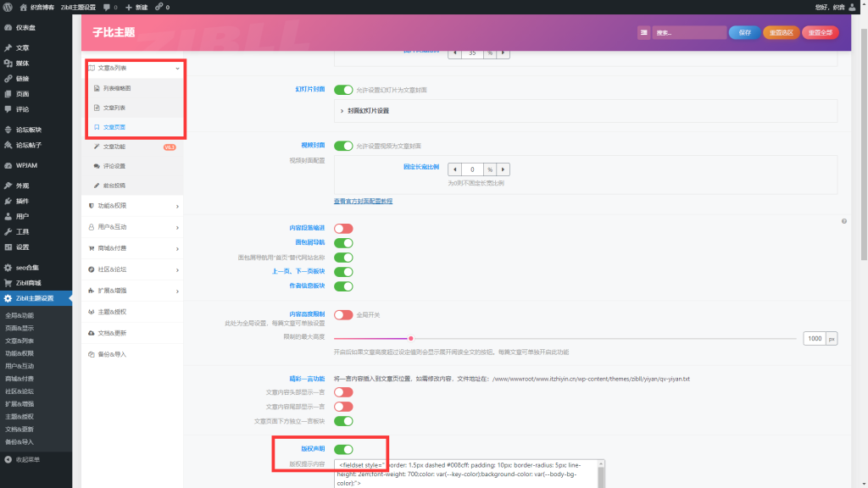Expand the 封面幻灯片设置 accordion
This screenshot has width=868, height=488.
(x=586, y=111)
